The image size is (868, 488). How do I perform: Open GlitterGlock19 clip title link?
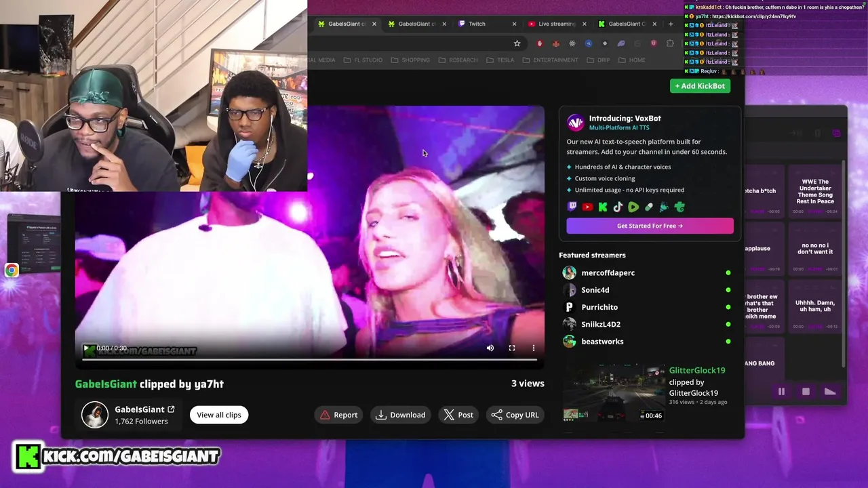697,370
